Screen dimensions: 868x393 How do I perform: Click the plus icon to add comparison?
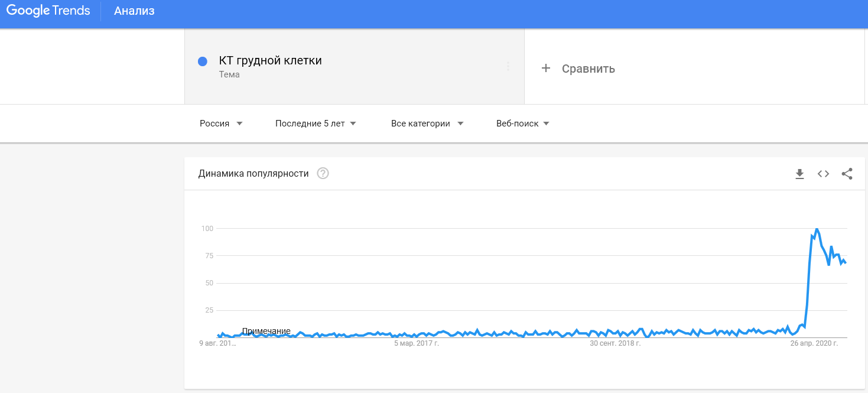(x=546, y=69)
